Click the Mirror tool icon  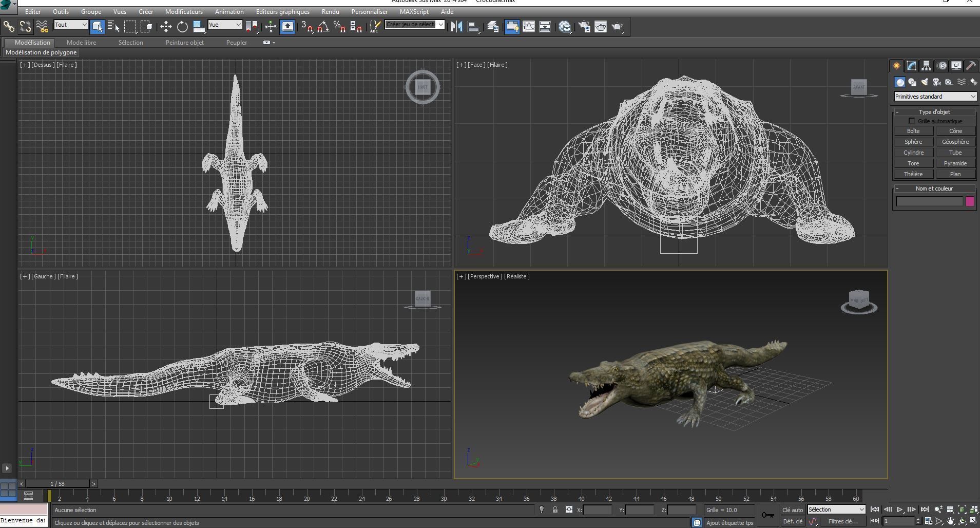pos(456,26)
